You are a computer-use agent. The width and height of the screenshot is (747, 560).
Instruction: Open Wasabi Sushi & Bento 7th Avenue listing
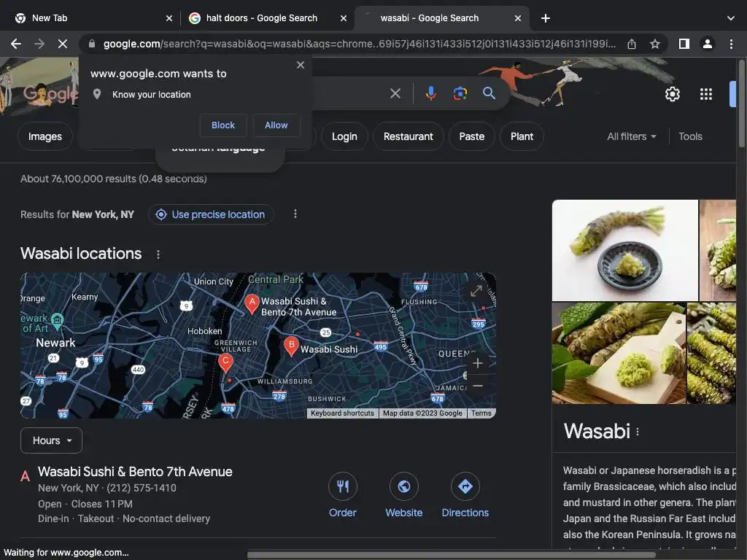135,472
